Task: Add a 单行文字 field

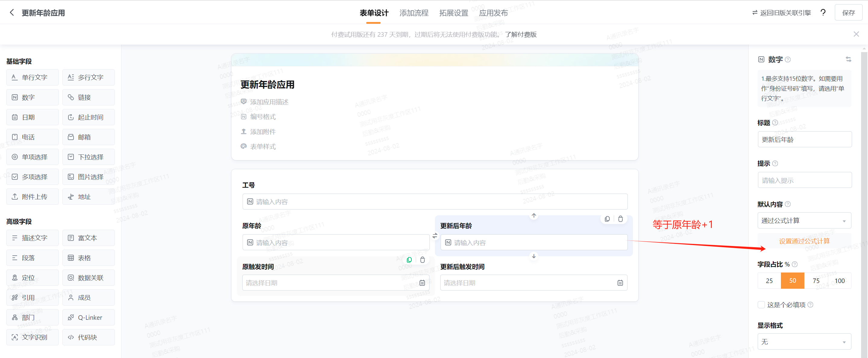Action: point(32,77)
